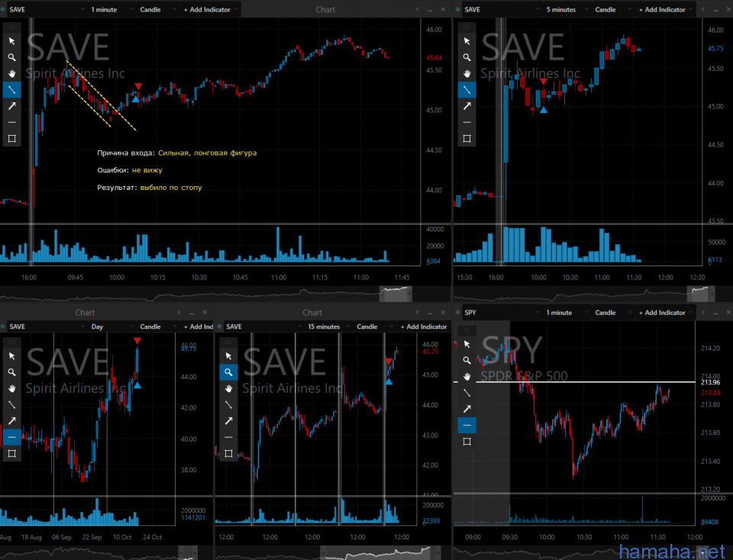The height and width of the screenshot is (560, 733).
Task: Select the pointer tool in SAVE 15 minutes chart
Action: click(x=228, y=356)
